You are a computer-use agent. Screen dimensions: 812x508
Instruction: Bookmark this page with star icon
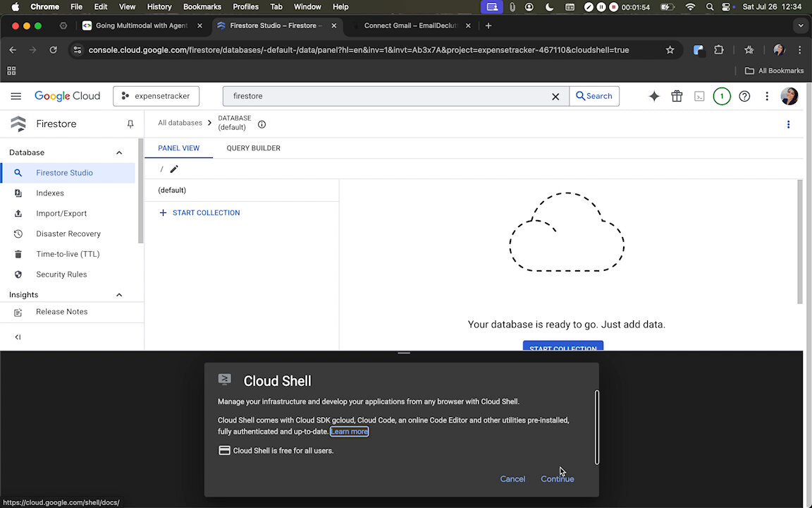click(670, 50)
